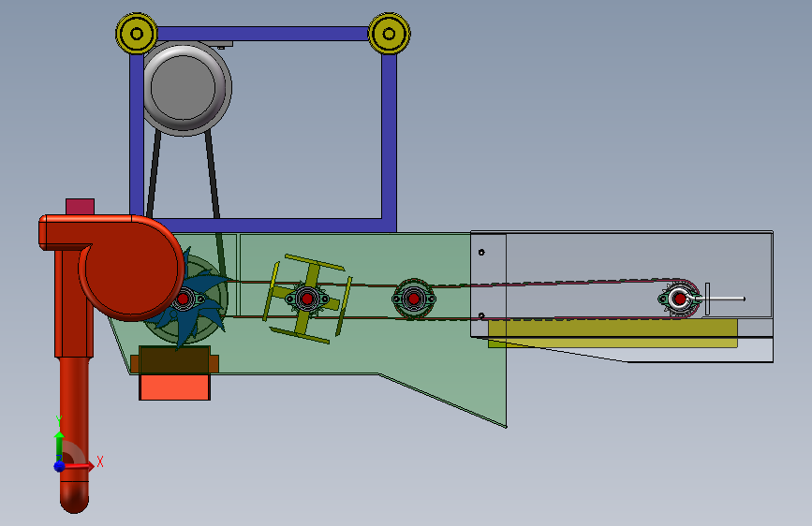Select the olive yellow tray under conveyor
The height and width of the screenshot is (526, 812).
(613, 333)
